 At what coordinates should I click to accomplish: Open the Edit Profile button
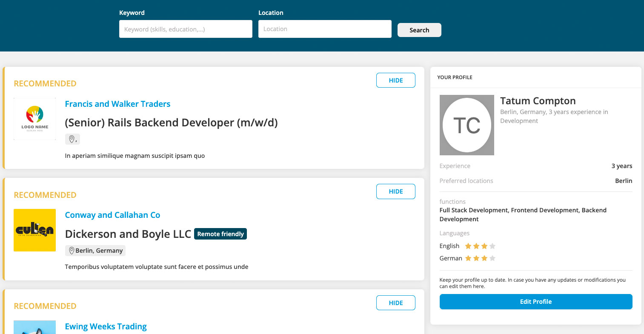(536, 302)
